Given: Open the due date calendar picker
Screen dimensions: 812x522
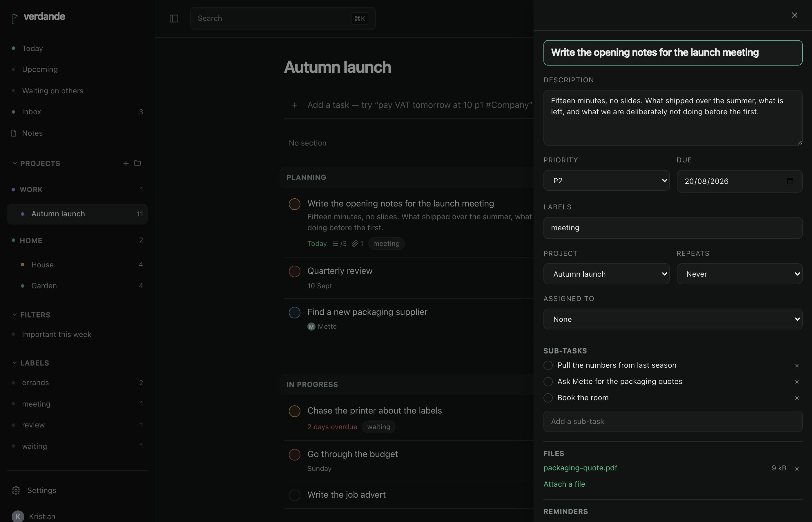Looking at the screenshot, I should [x=790, y=181].
